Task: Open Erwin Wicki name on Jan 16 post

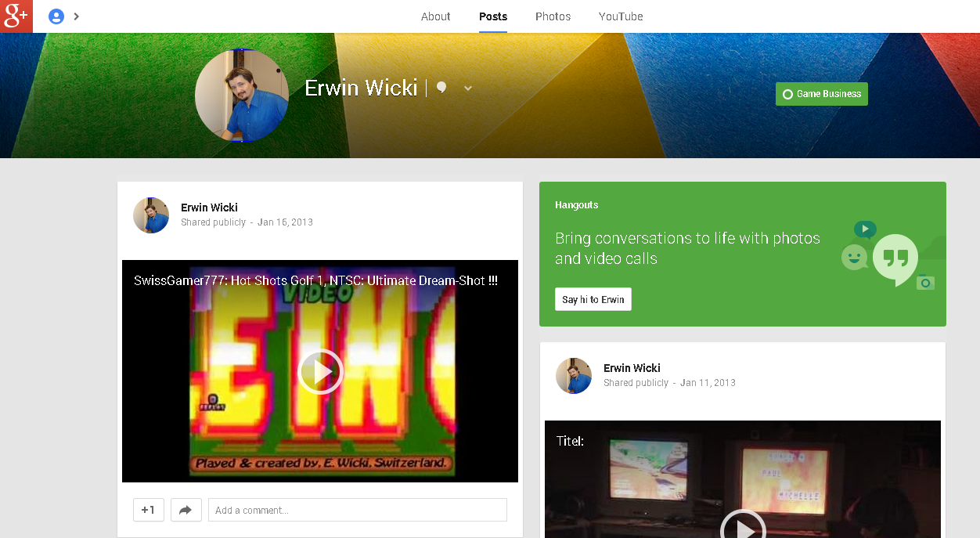Action: point(209,208)
